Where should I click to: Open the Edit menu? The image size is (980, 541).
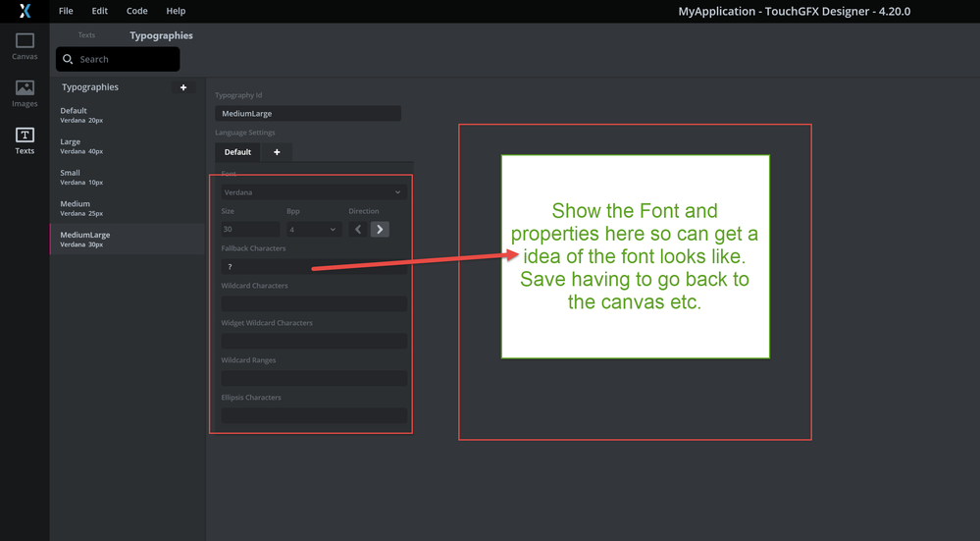[x=99, y=11]
